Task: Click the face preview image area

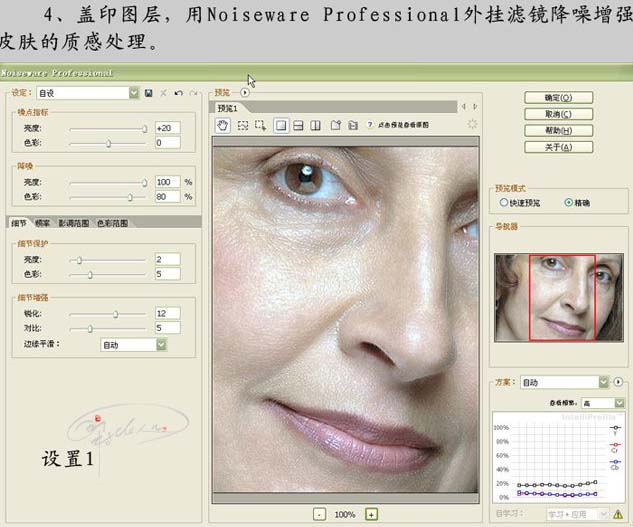Action: point(346,319)
